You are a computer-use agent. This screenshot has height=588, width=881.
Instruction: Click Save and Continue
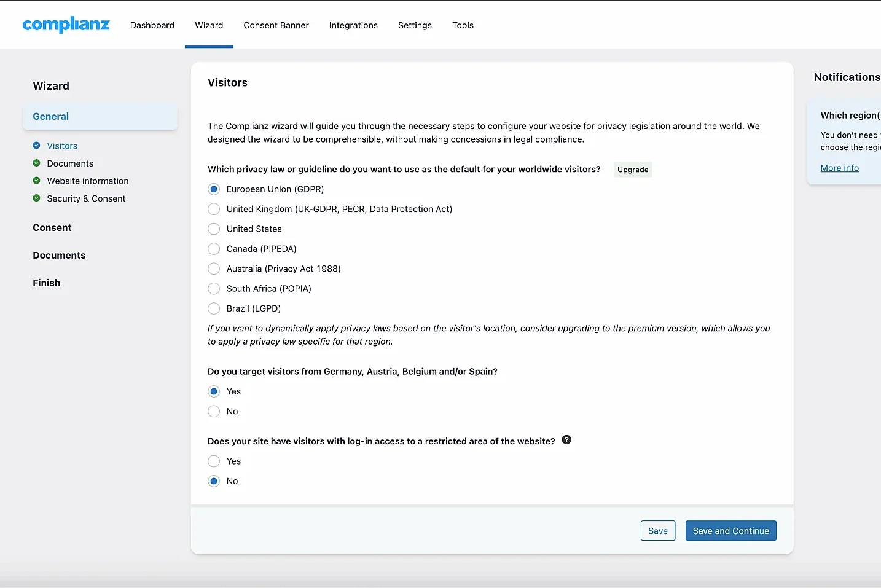click(x=731, y=531)
